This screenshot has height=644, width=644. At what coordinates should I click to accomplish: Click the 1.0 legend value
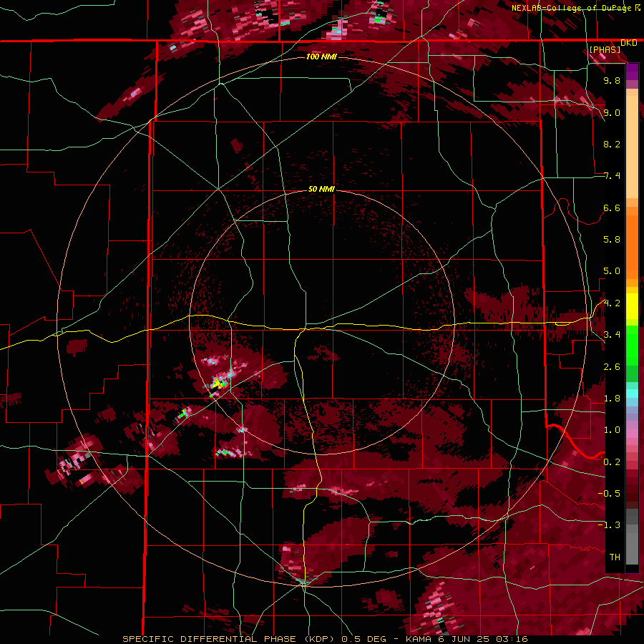[612, 431]
